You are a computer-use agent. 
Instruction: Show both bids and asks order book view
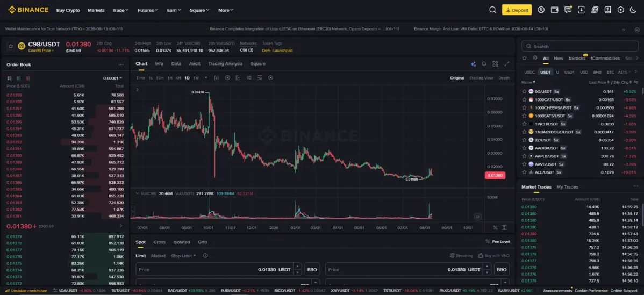[9, 78]
